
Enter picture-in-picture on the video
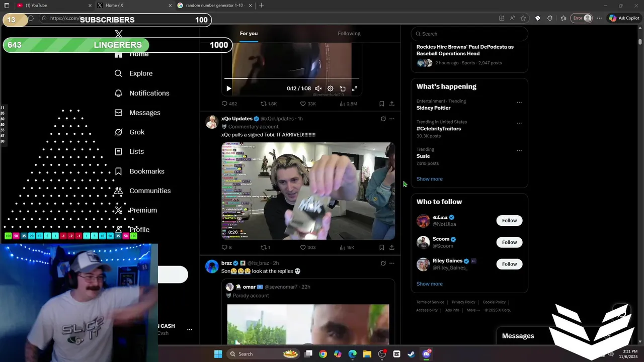[x=343, y=88]
